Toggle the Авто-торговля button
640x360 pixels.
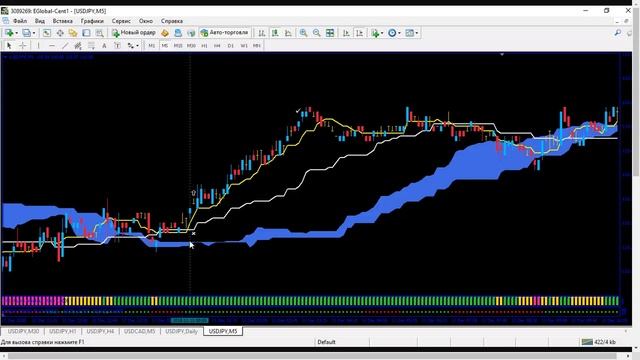(x=224, y=33)
